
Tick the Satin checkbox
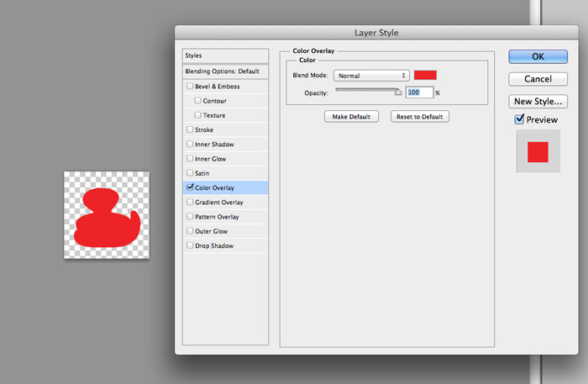[x=190, y=173]
